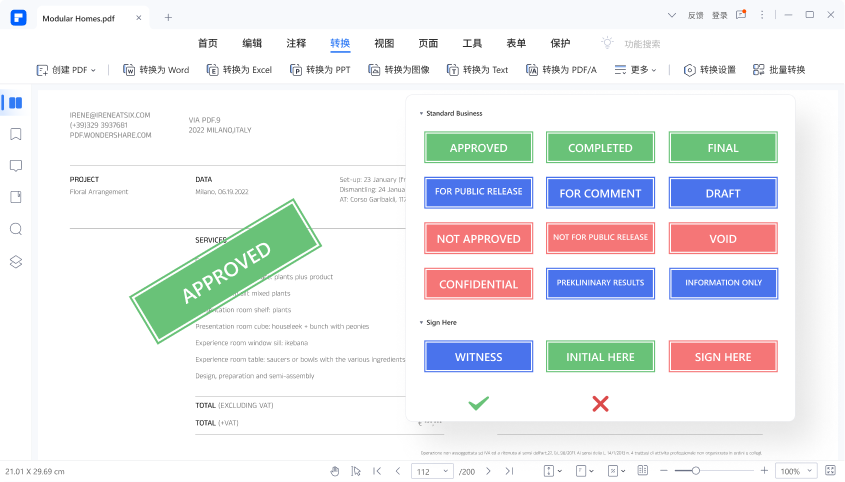Click the zoom slider handle
Viewport: 845px width, 482px height.
pyautogui.click(x=695, y=471)
